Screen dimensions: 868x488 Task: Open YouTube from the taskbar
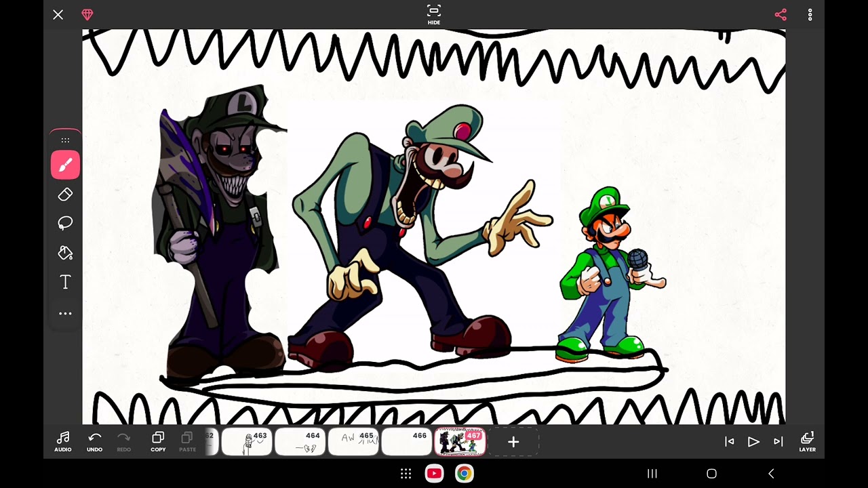point(434,474)
